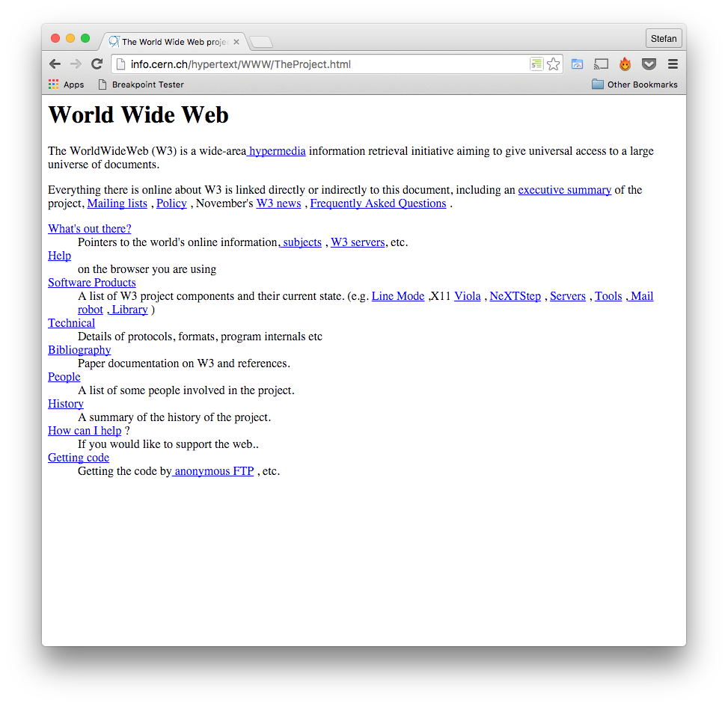This screenshot has width=728, height=706.
Task: Click text 'If you would like to support the web..'
Action: tap(168, 444)
